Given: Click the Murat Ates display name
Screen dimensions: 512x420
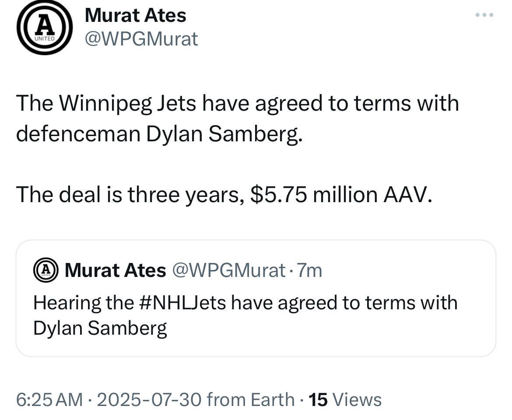Looking at the screenshot, I should 136,14.
